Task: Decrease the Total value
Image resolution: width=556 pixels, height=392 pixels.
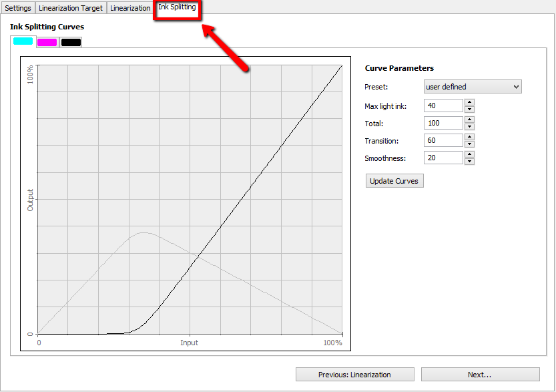Action: [469, 126]
